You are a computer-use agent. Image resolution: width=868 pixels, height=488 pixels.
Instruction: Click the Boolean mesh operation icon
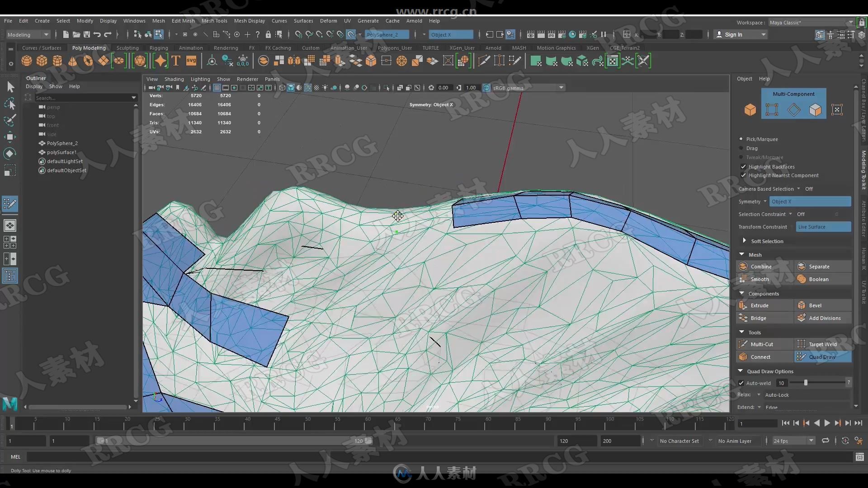coord(800,279)
